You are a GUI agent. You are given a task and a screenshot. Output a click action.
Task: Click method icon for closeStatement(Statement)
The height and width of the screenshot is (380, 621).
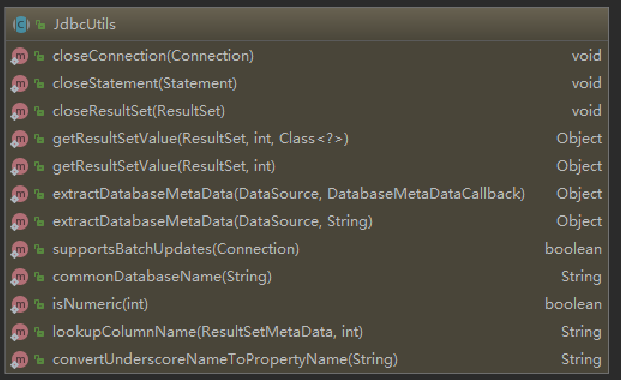[x=19, y=84]
